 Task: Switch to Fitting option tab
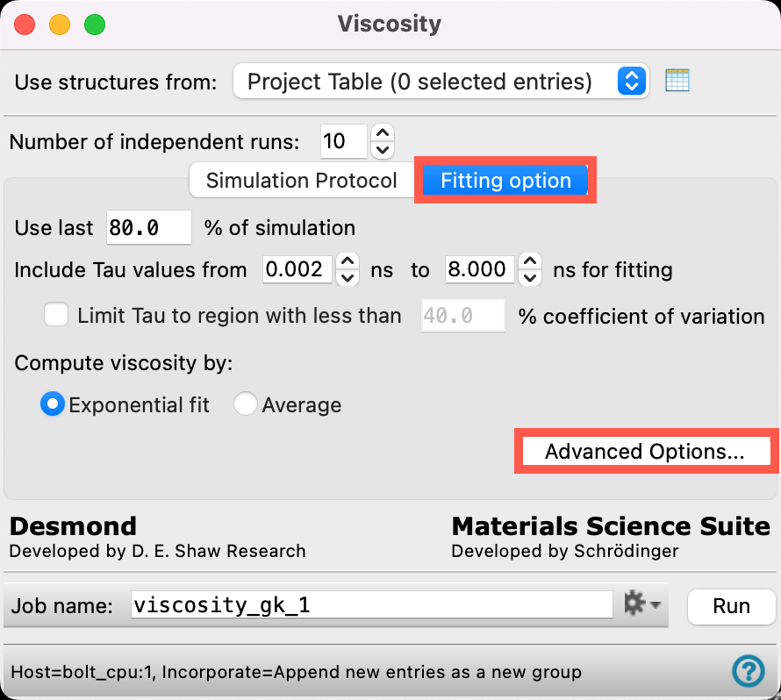505,180
